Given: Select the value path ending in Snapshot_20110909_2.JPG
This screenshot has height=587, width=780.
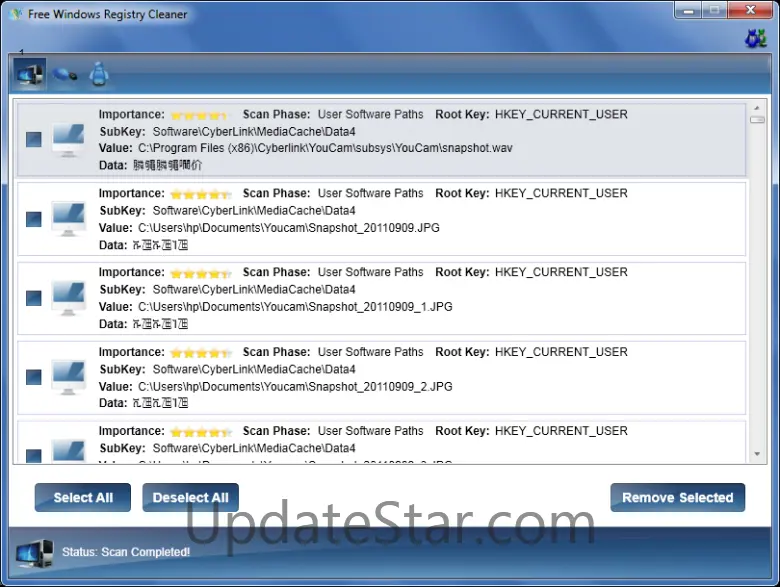Looking at the screenshot, I should tap(295, 387).
